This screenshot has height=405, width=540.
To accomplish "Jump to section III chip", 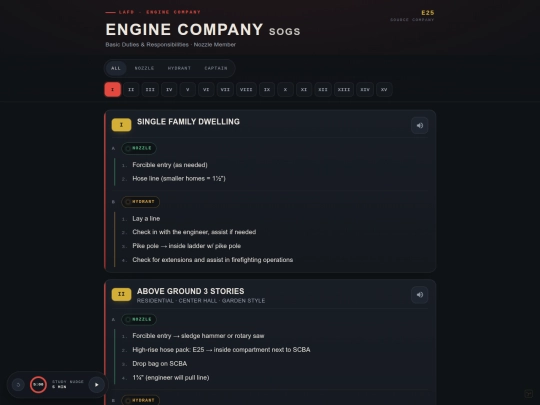I will (x=150, y=90).
